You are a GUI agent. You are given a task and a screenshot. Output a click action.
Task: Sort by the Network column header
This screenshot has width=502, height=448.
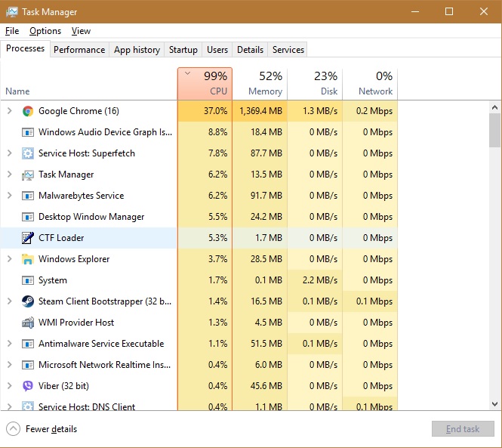coord(370,84)
